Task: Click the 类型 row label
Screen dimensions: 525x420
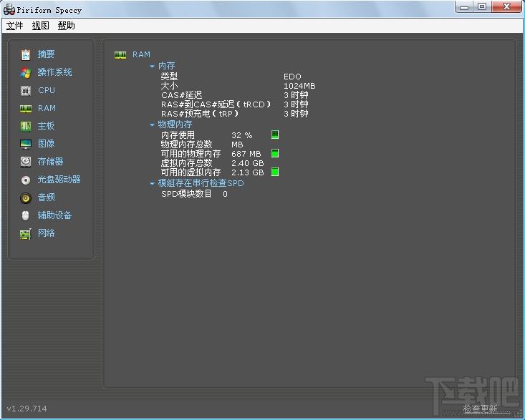Action: [169, 77]
